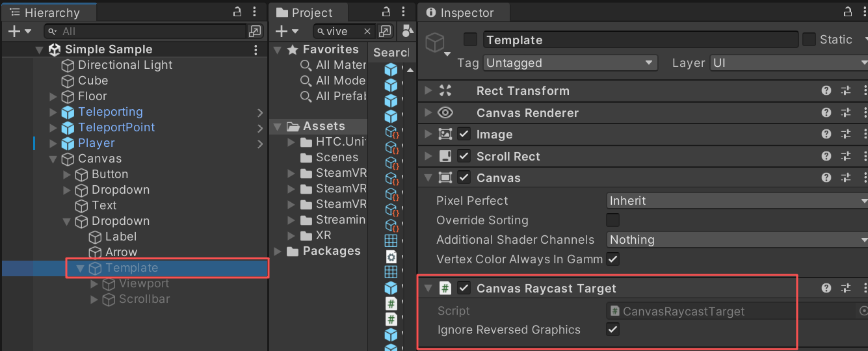Screen dimensions: 868x351
Task: Toggle Image component enabled checkbox
Action: point(464,135)
